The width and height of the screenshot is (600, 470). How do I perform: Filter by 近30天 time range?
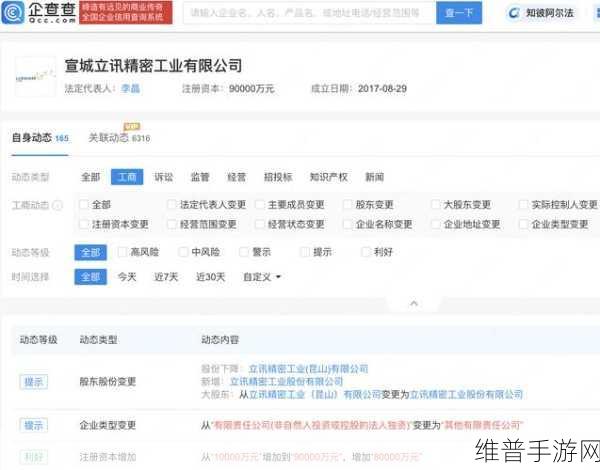pyautogui.click(x=210, y=277)
